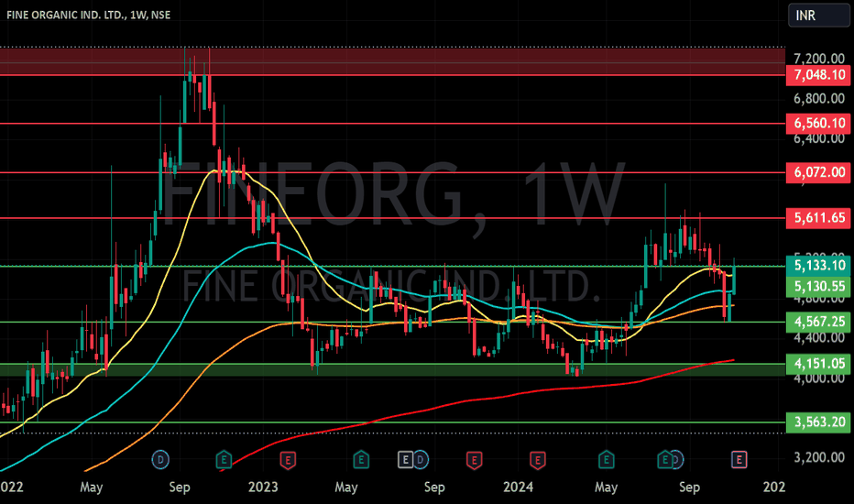Select the 5,611.65 red price label

[818, 218]
